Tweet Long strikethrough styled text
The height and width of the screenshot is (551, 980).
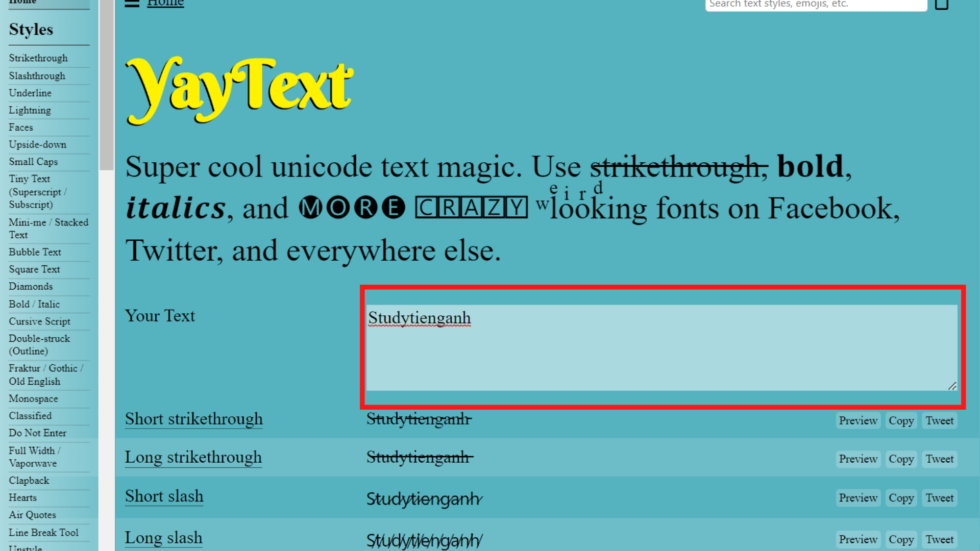[x=939, y=459]
